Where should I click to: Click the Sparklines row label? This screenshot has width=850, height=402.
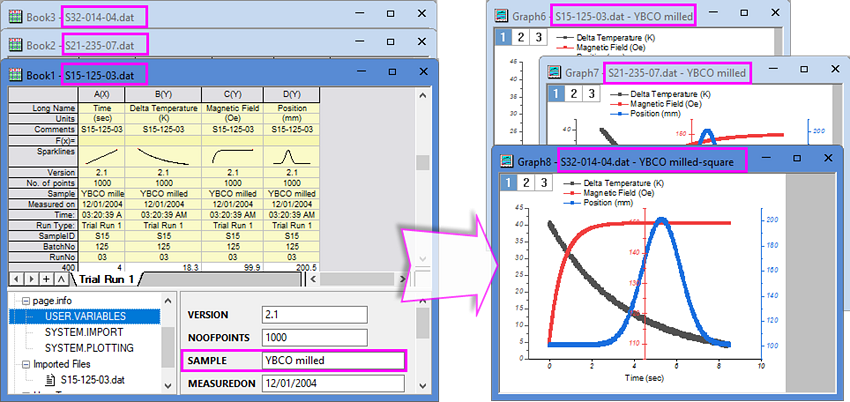tap(43, 157)
